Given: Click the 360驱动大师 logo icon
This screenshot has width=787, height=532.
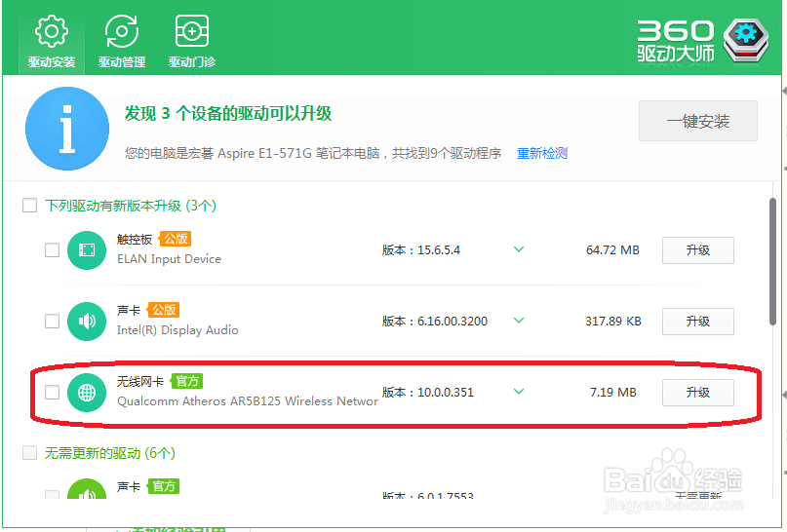Looking at the screenshot, I should (x=746, y=40).
